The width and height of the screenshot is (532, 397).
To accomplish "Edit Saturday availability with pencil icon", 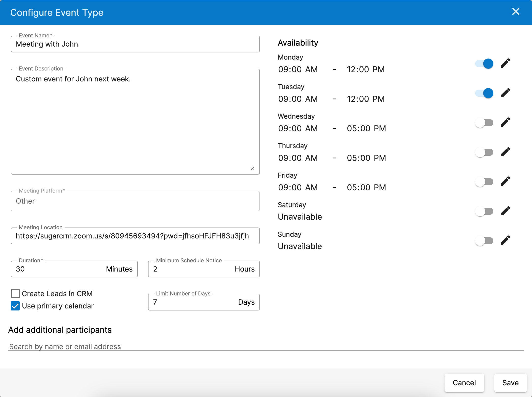I will (505, 211).
